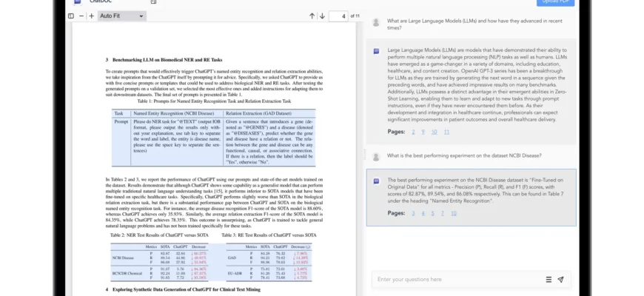Open page 9 link in the LLM answer

coord(423,132)
